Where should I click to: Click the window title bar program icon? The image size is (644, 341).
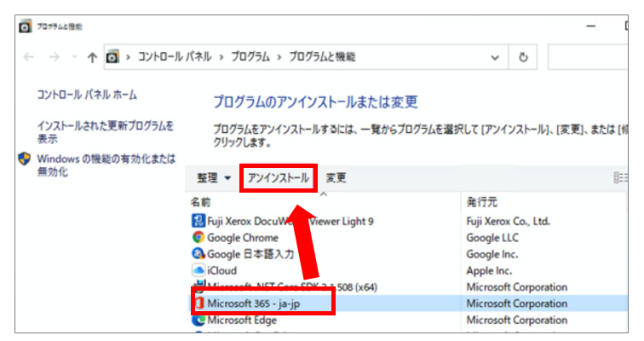pos(25,26)
